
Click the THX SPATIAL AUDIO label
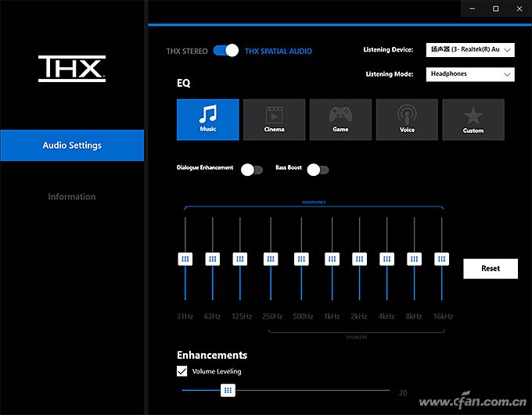(279, 52)
